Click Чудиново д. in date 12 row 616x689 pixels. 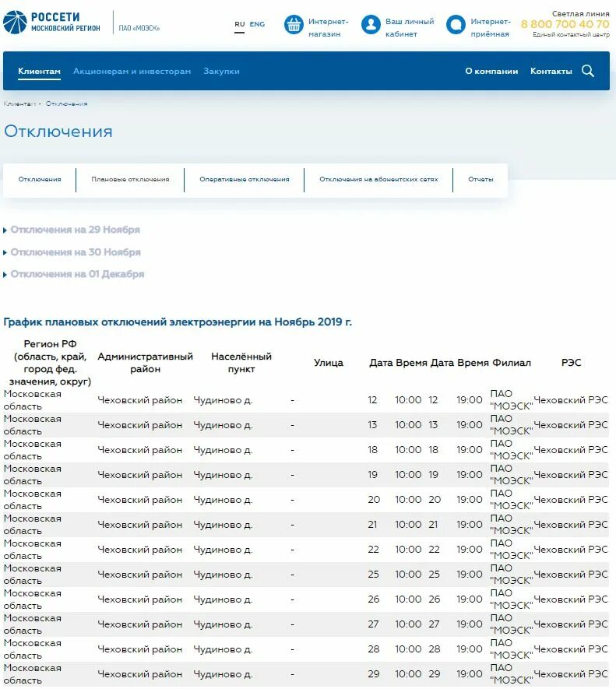tap(223, 400)
